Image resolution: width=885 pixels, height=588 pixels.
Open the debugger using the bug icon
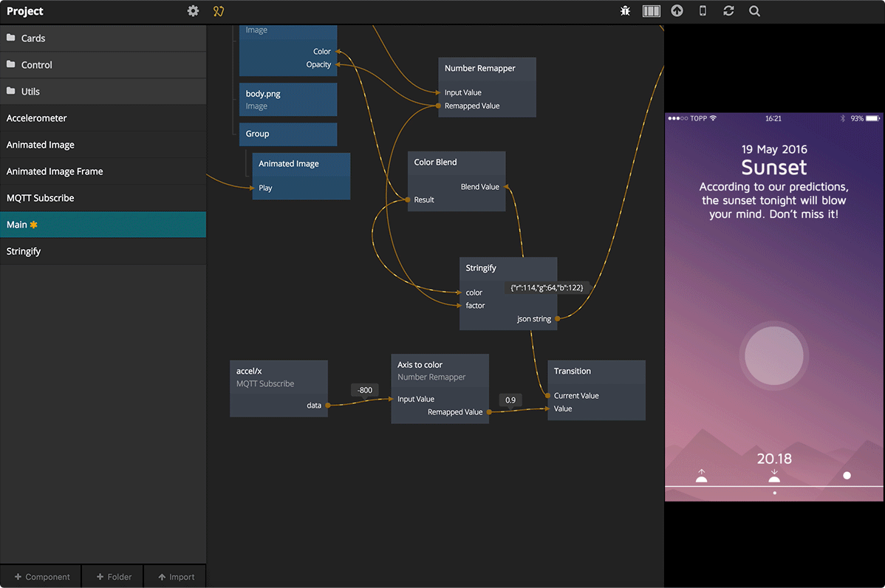pyautogui.click(x=624, y=10)
